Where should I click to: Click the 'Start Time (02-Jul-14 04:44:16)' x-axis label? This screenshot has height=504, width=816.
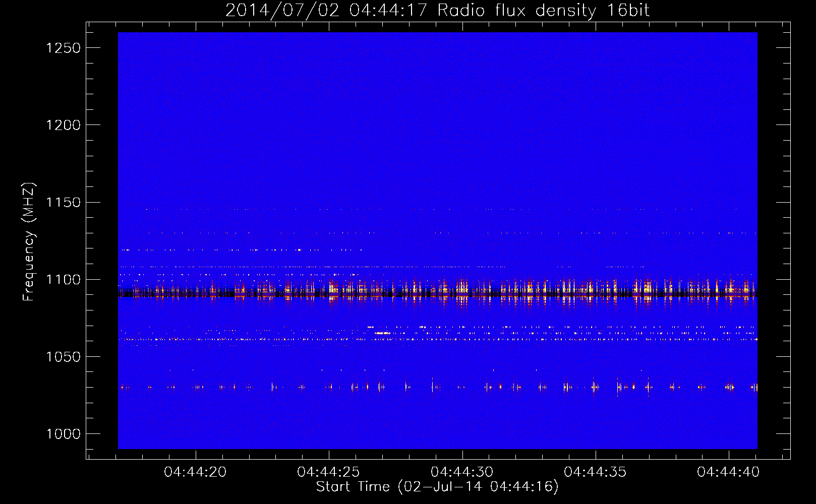(437, 487)
